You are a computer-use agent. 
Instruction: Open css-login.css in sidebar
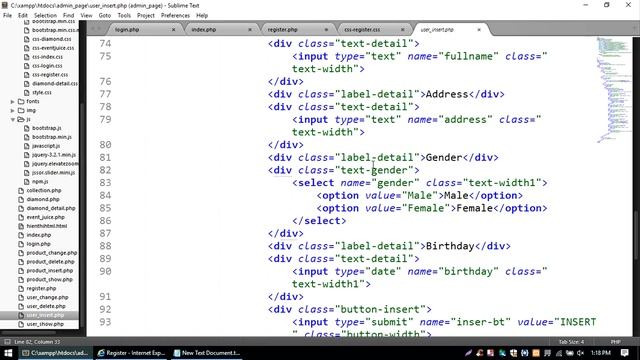coord(47,66)
